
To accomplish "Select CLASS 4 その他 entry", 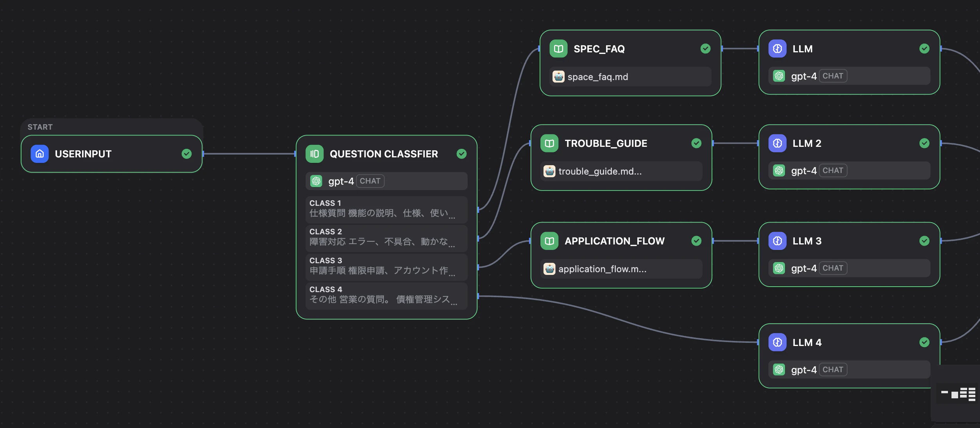I will tap(386, 295).
